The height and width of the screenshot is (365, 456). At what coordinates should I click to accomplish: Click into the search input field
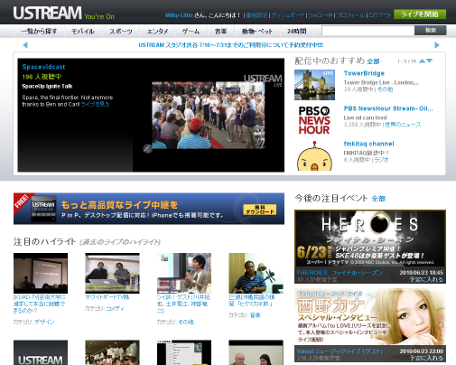tap(368, 30)
